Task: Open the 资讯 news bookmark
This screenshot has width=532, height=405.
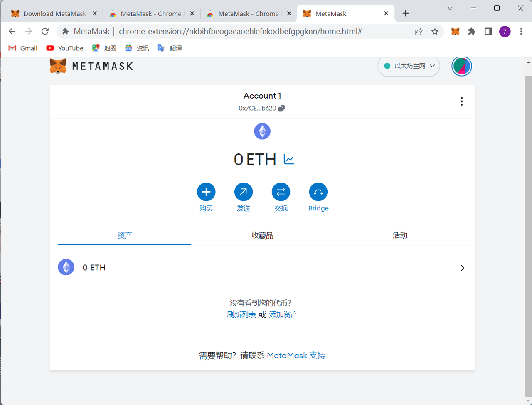Action: point(137,48)
